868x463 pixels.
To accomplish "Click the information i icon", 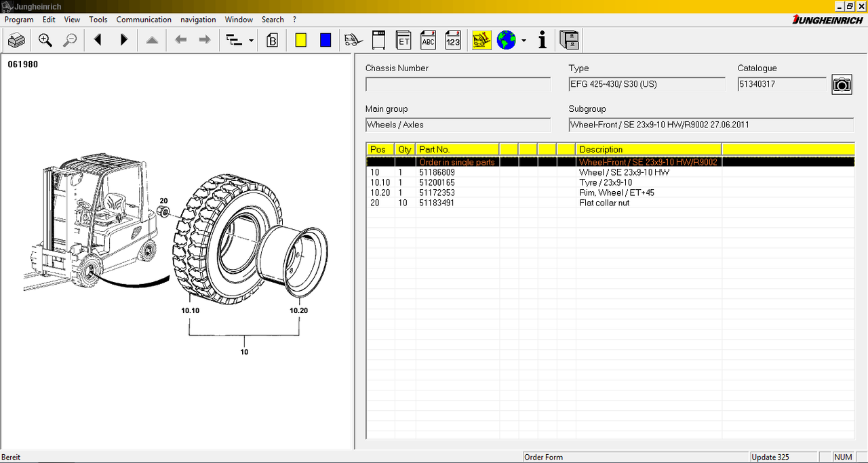I will click(x=542, y=41).
